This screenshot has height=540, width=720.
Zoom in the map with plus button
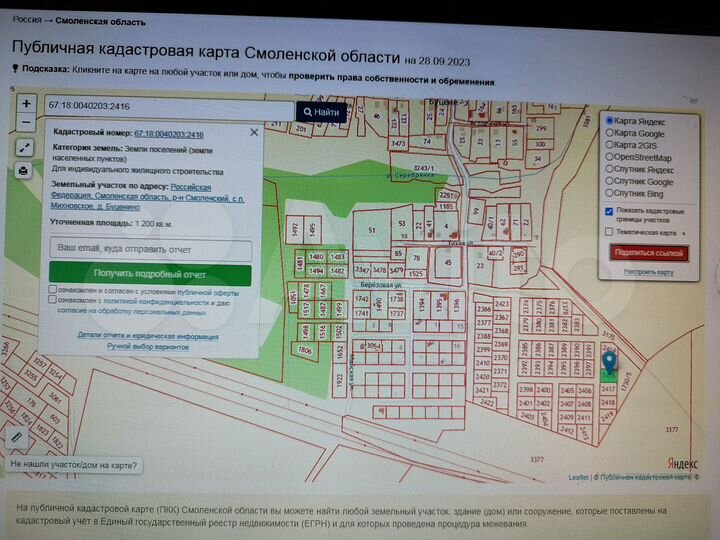[x=26, y=104]
